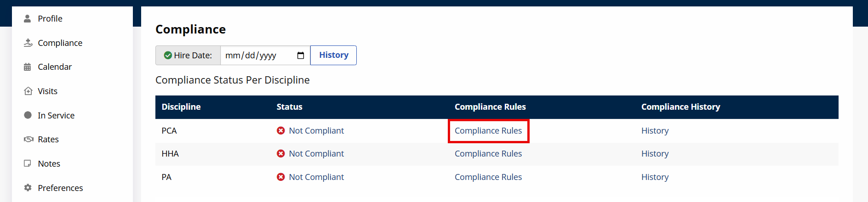
Task: View compliance History for HHA
Action: pos(655,154)
